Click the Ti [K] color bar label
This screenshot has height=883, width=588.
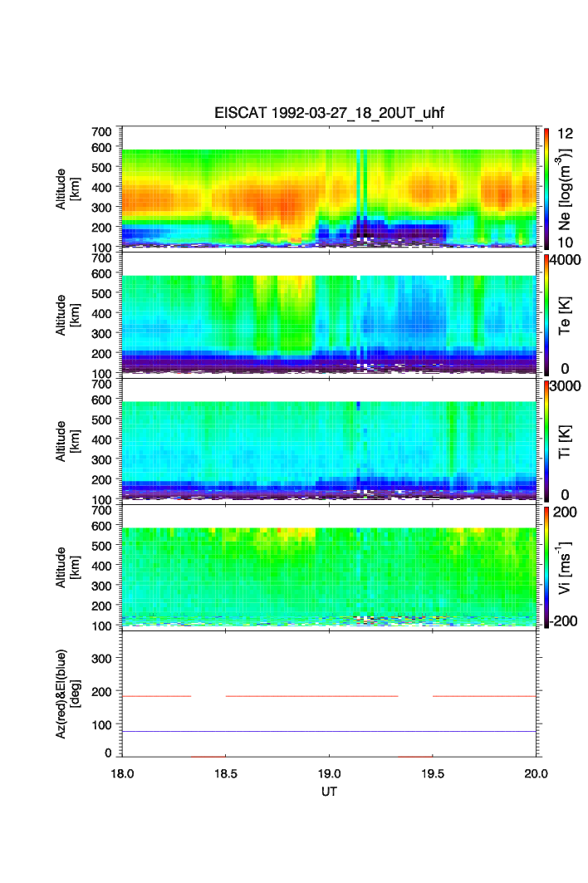point(565,442)
